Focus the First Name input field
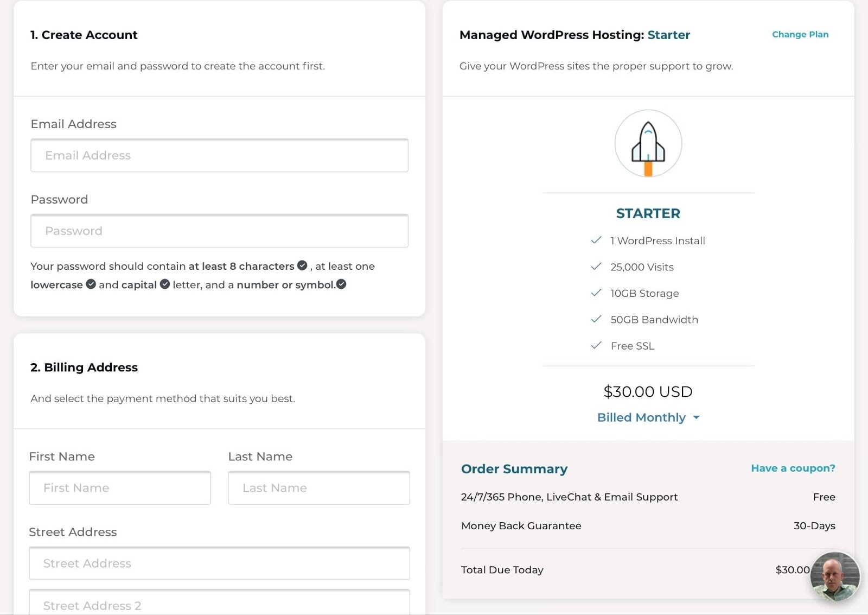The height and width of the screenshot is (615, 868). tap(120, 487)
